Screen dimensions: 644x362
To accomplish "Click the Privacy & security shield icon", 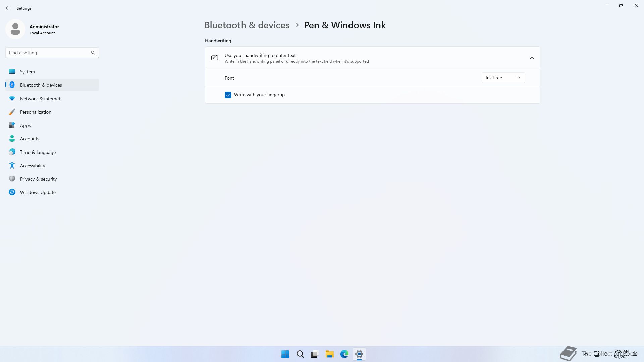I will [x=12, y=179].
